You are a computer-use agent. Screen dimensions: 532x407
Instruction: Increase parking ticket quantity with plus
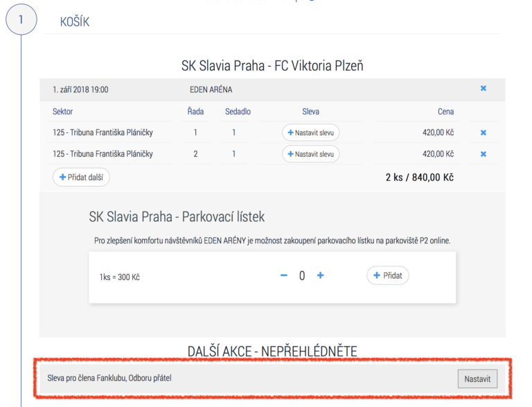point(320,275)
